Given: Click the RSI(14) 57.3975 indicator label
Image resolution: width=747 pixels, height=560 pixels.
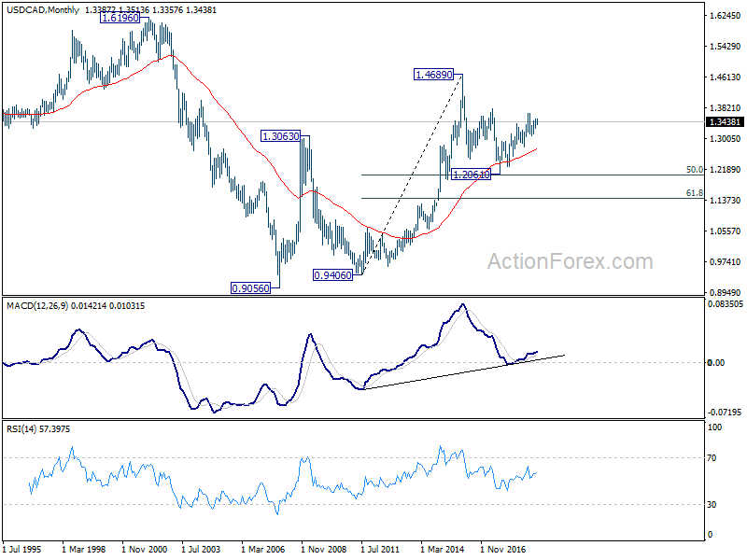Looking at the screenshot, I should tap(38, 429).
